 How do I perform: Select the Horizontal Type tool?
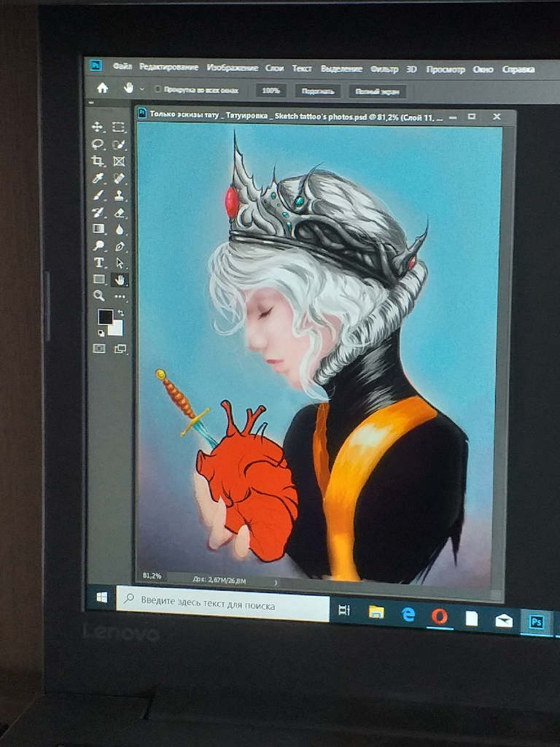[x=98, y=262]
